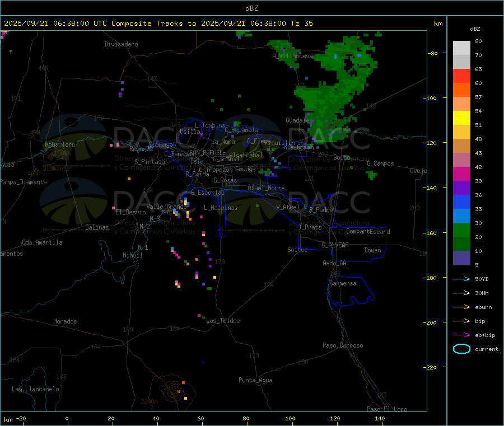Click the white 30HM arrow in legend

pos(461,293)
